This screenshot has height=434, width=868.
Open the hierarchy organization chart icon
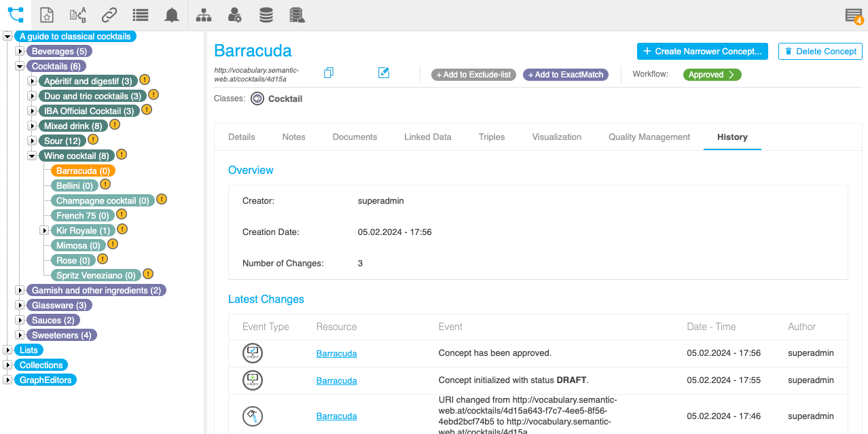(203, 15)
